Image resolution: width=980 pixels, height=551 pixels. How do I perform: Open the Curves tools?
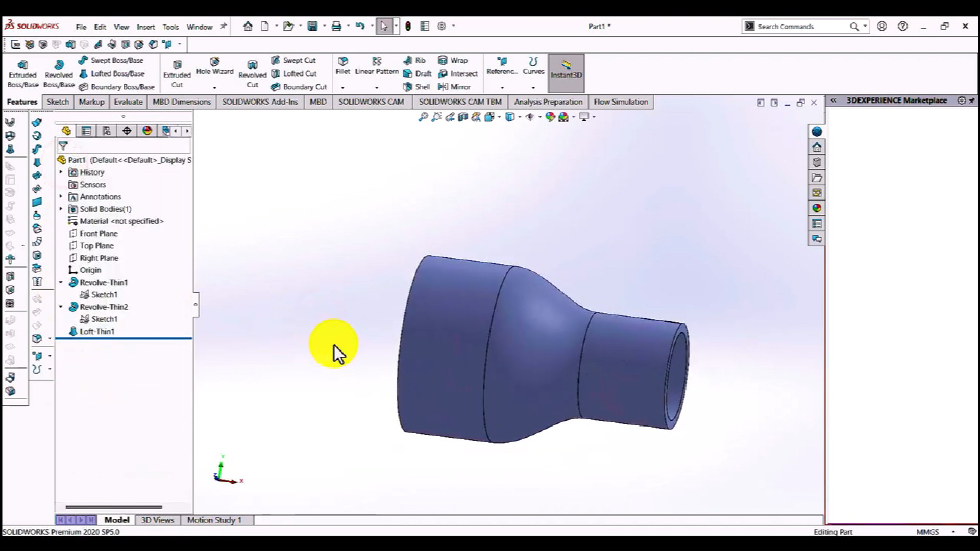(533, 66)
